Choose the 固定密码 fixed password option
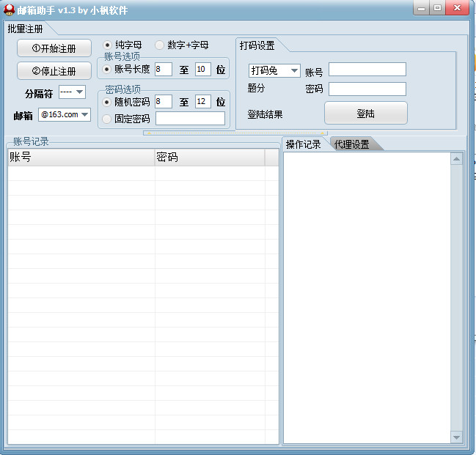This screenshot has height=455, width=476. [108, 119]
